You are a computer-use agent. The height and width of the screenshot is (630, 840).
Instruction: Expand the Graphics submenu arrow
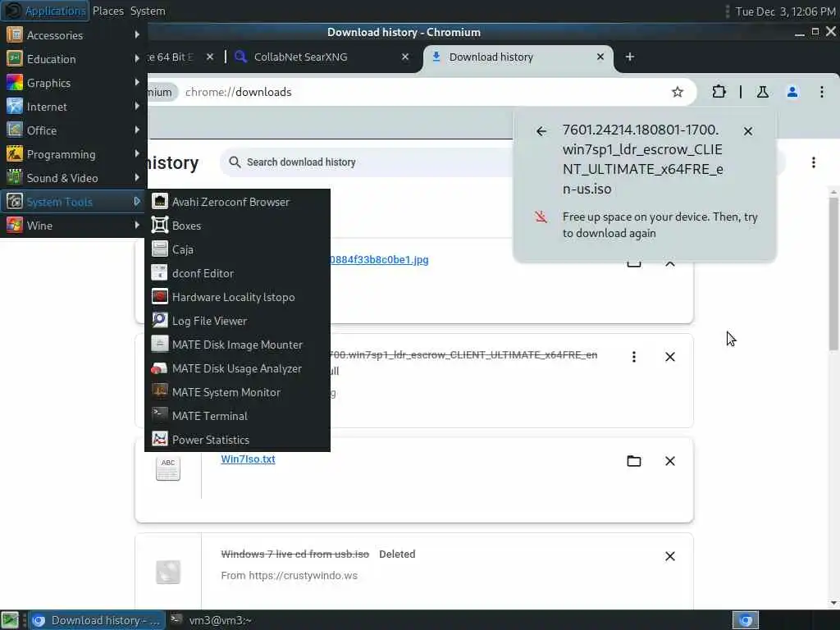137,83
